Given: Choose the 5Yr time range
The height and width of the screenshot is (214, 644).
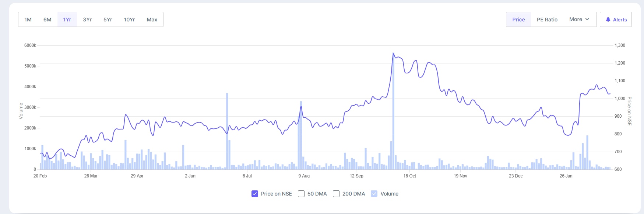Looking at the screenshot, I should pyautogui.click(x=108, y=20).
